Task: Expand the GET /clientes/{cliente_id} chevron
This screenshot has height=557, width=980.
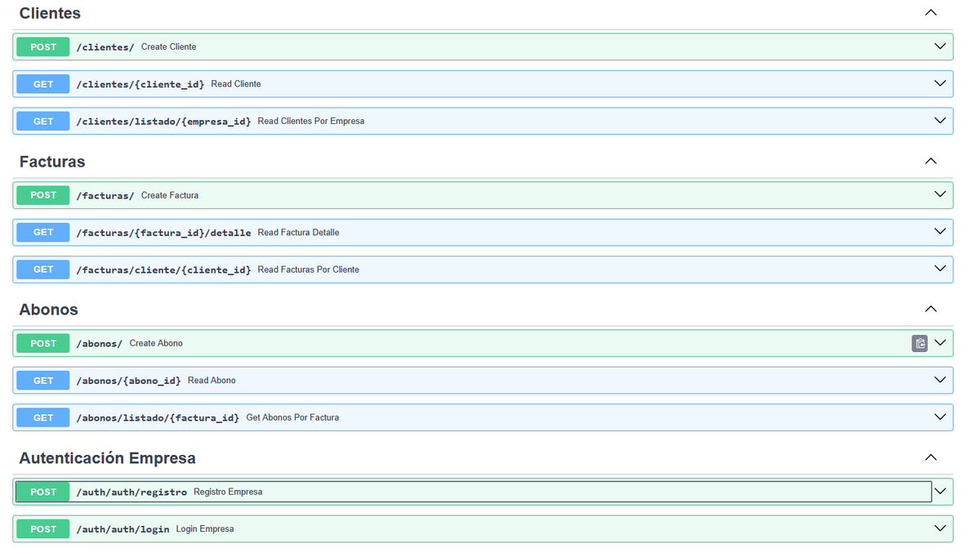Action: pos(940,83)
